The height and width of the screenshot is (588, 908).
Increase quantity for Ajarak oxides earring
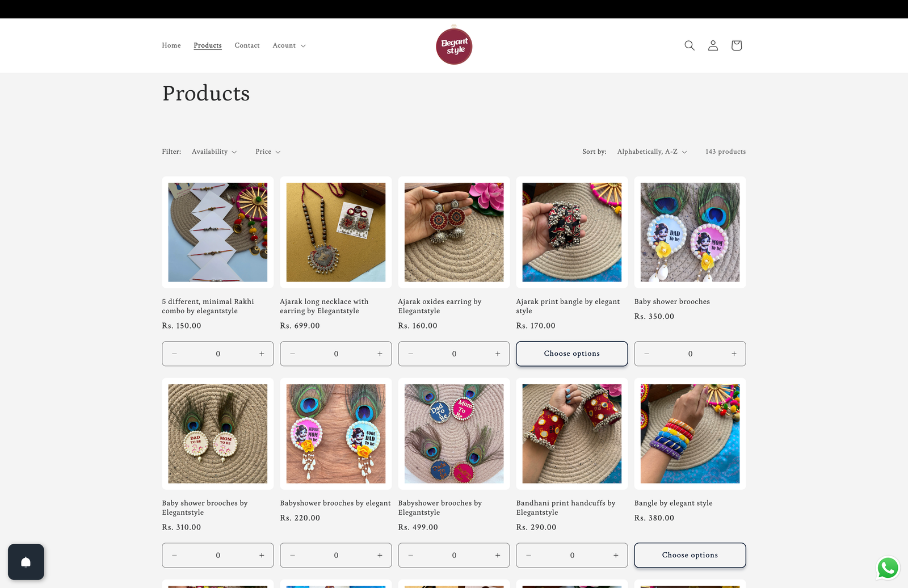(498, 354)
